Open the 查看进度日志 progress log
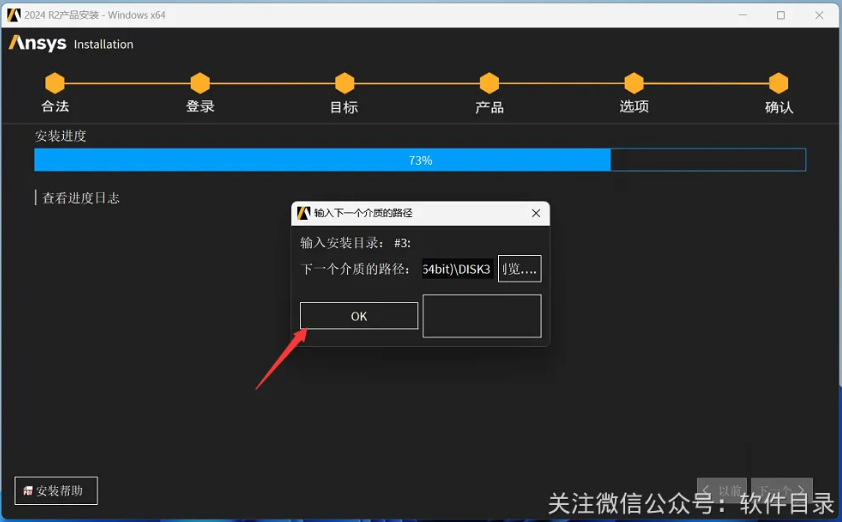The width and height of the screenshot is (842, 522). (80, 198)
